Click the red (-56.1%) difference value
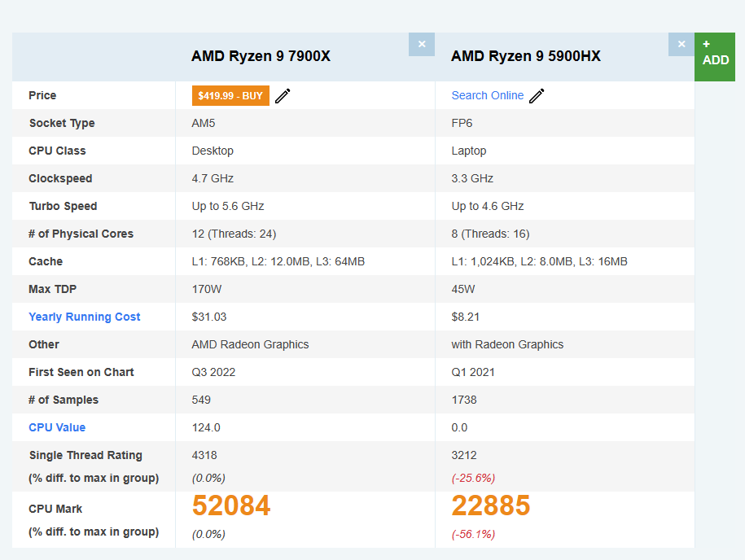 tap(473, 534)
